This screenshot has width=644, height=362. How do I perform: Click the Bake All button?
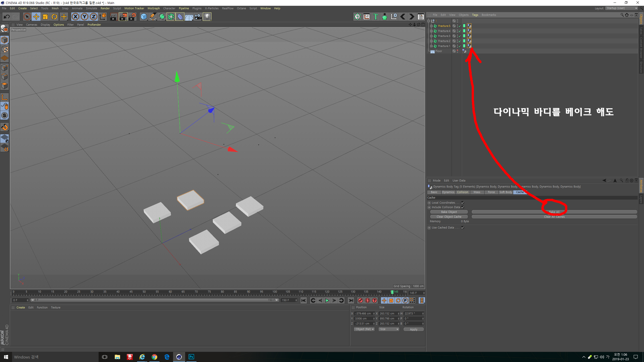pyautogui.click(x=554, y=212)
